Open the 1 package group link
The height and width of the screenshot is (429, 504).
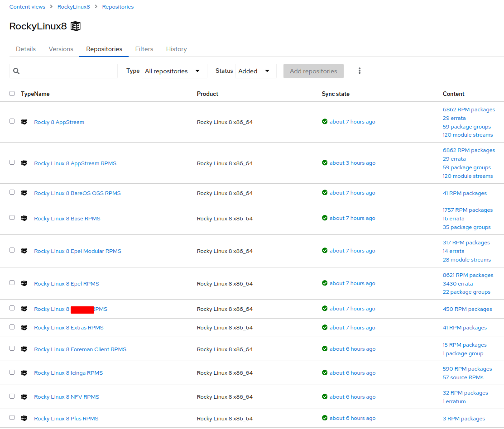463,353
